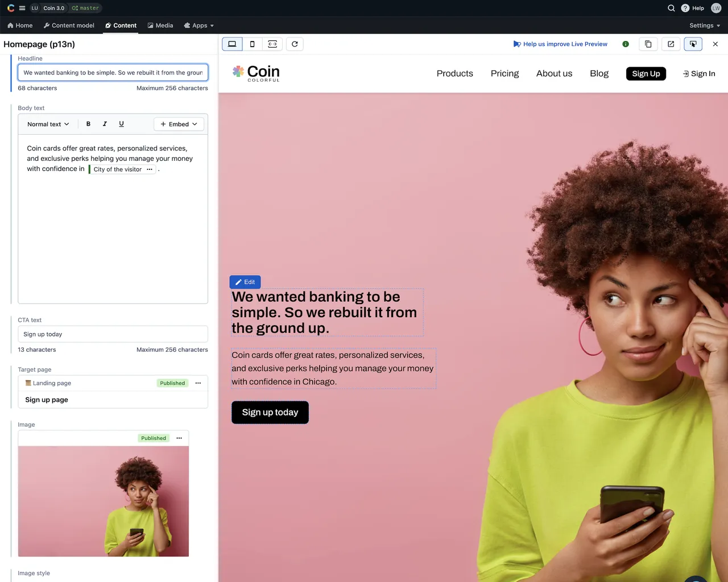Open Pricing in preview navigation
This screenshot has height=582, width=728.
coord(505,74)
